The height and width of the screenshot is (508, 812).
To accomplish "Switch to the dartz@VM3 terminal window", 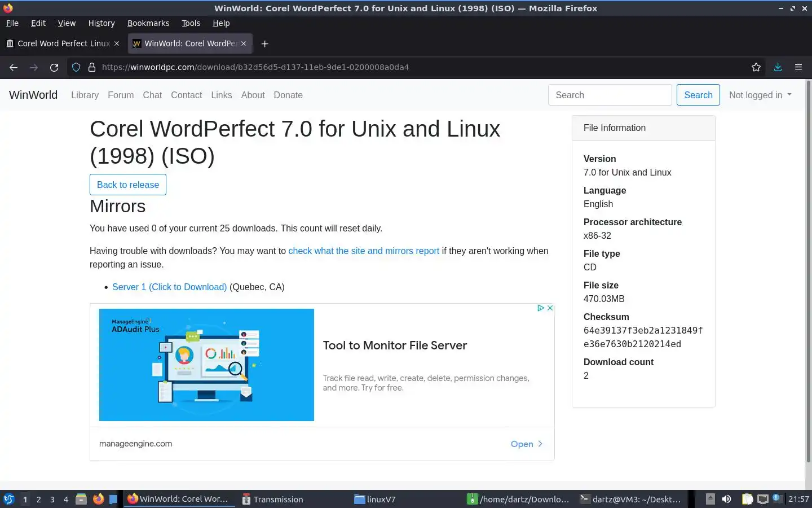I will tap(631, 499).
